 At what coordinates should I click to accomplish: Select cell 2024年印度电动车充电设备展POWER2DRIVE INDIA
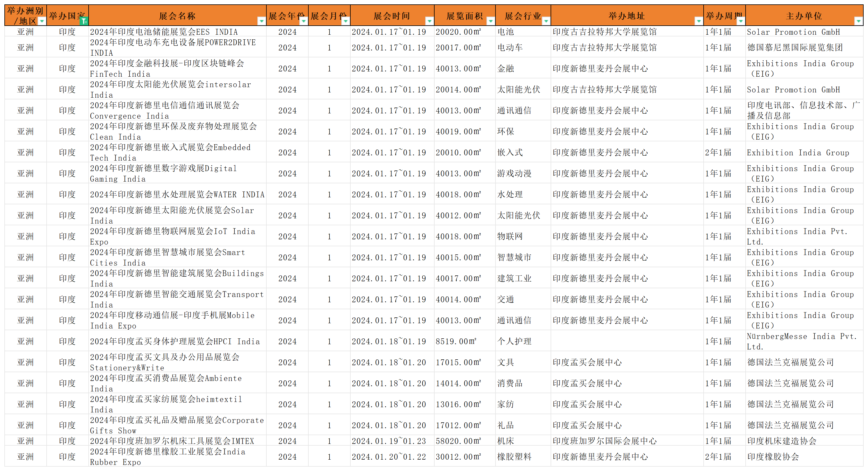(178, 47)
